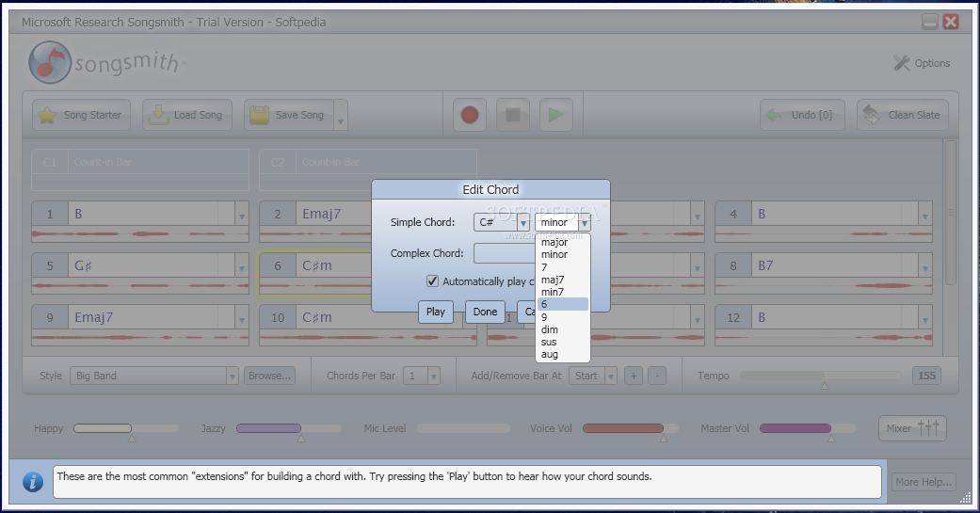Image resolution: width=980 pixels, height=513 pixels.
Task: Choose 'min7' chord extension
Action: [563, 292]
